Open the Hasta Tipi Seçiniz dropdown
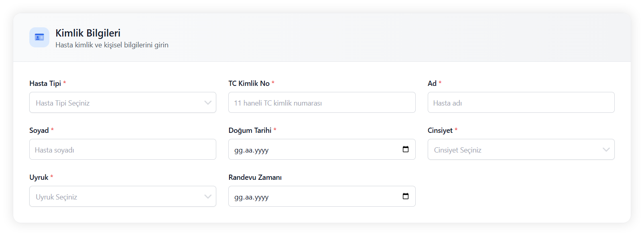Image resolution: width=644 pixels, height=236 pixels. click(116, 103)
